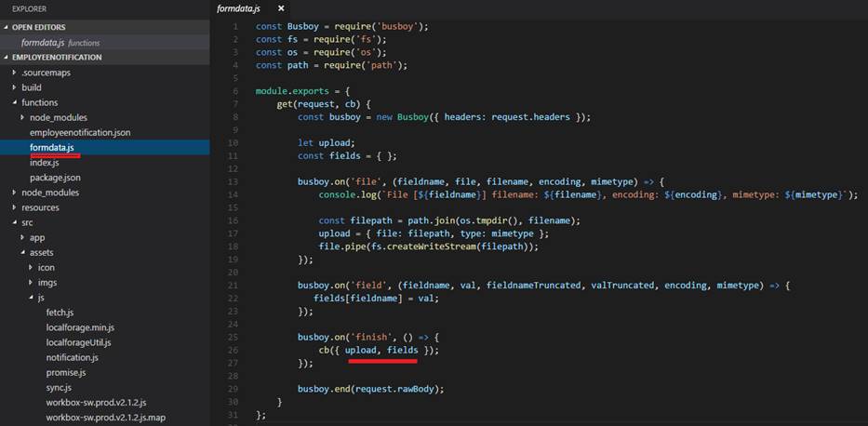Collapse the src folder arrow
The width and height of the screenshot is (868, 426).
pyautogui.click(x=14, y=222)
